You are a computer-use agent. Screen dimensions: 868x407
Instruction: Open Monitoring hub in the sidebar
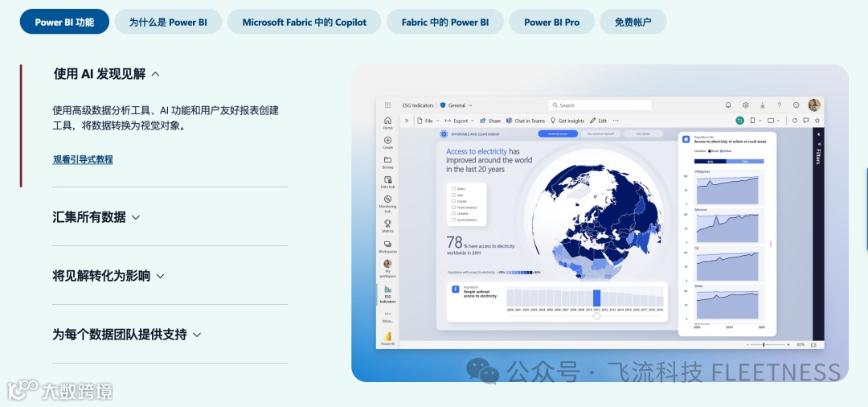coord(387,203)
